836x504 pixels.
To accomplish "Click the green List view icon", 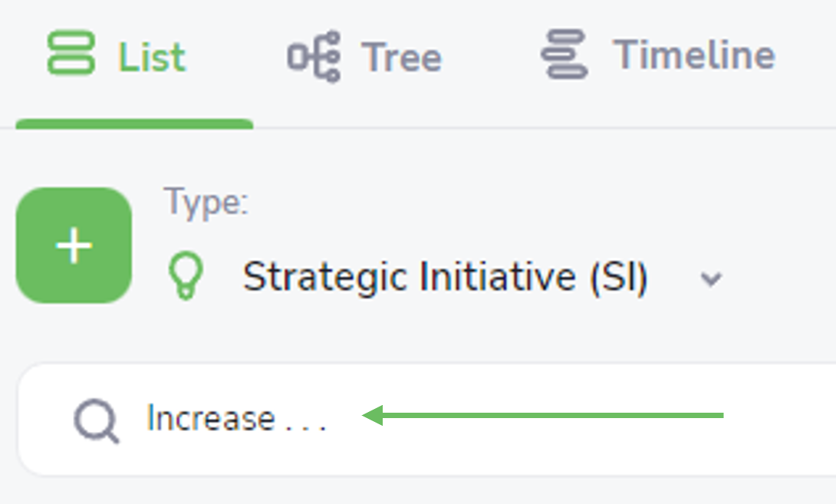I will [71, 53].
